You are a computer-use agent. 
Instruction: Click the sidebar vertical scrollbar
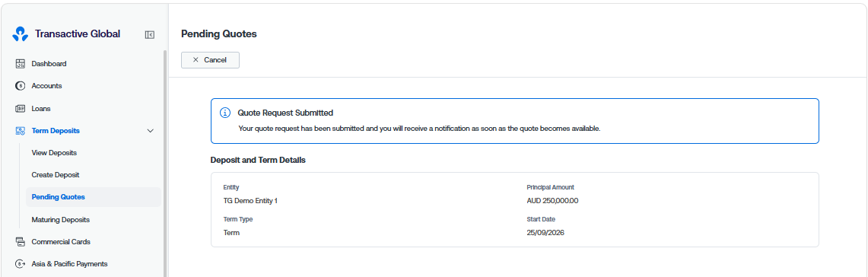[164, 164]
